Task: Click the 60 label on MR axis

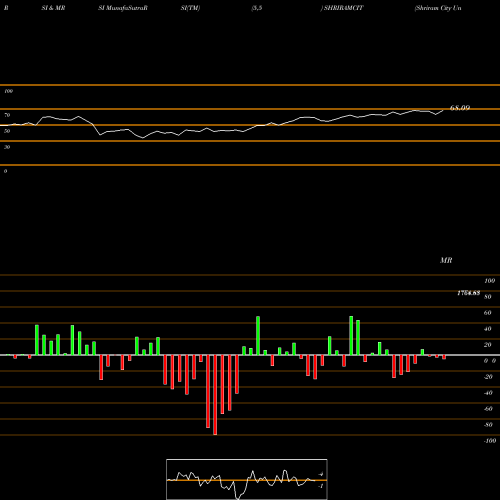Action: (x=488, y=313)
